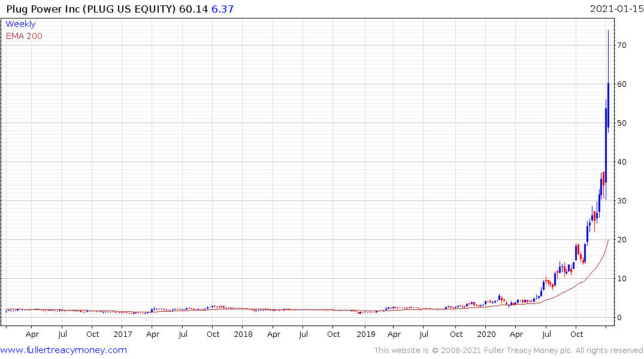Click the latest tall blue weekly candle
The width and height of the screenshot is (644, 359).
(x=609, y=105)
